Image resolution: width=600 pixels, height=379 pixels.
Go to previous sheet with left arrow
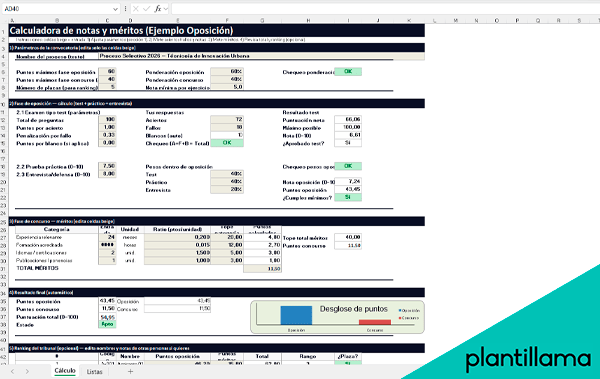[13, 371]
